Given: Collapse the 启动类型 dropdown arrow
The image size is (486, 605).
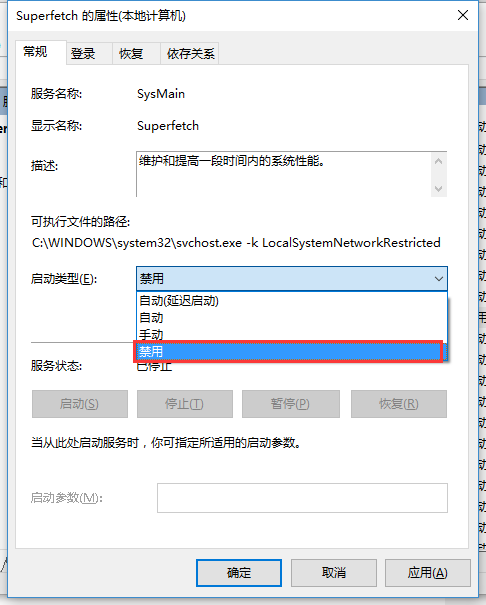Looking at the screenshot, I should tap(438, 279).
